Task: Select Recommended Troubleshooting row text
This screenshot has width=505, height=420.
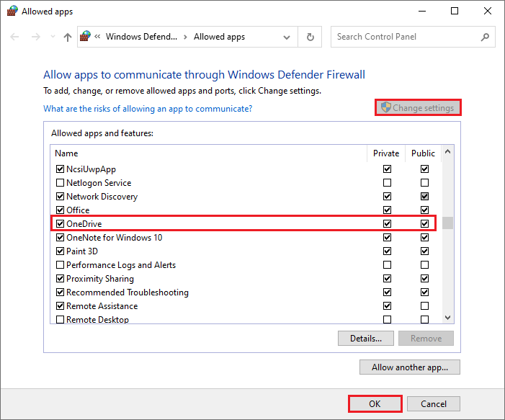Action: (x=128, y=292)
